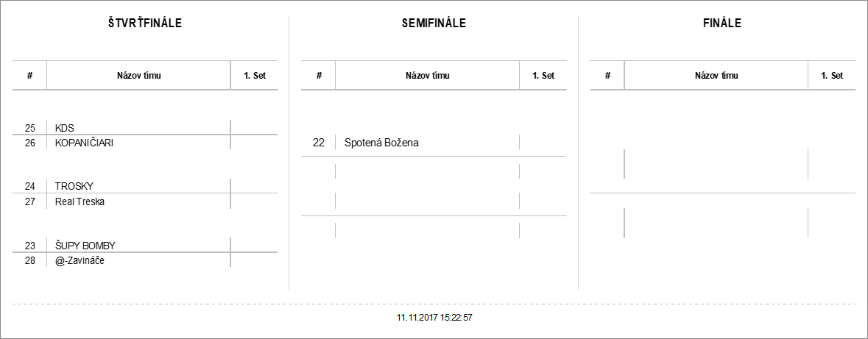This screenshot has width=868, height=339.
Task: Click the quarterfinal # column header
Action: (x=29, y=75)
